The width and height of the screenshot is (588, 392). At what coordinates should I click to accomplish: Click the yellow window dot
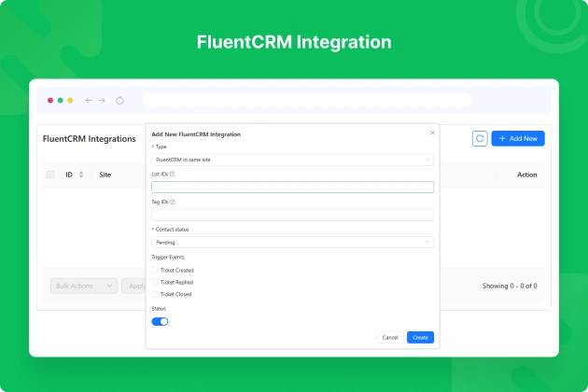coord(70,100)
